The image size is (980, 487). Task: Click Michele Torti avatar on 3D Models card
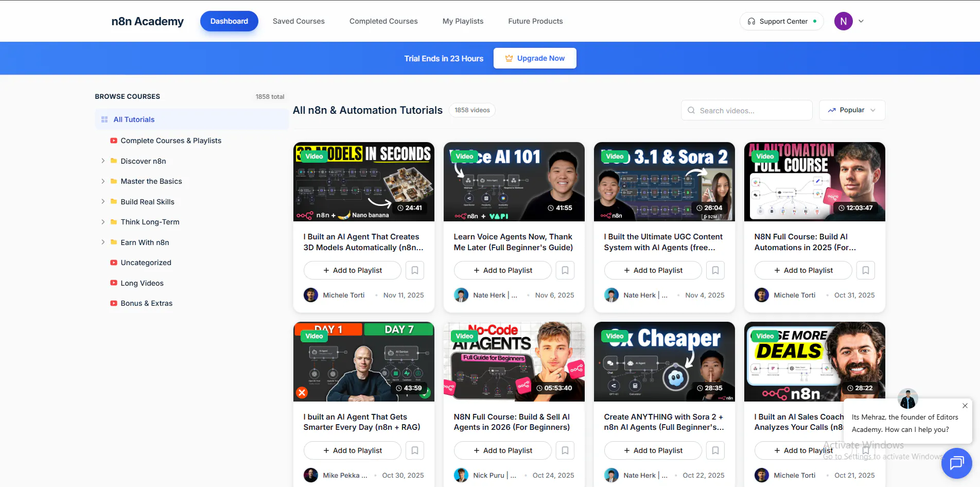311,295
